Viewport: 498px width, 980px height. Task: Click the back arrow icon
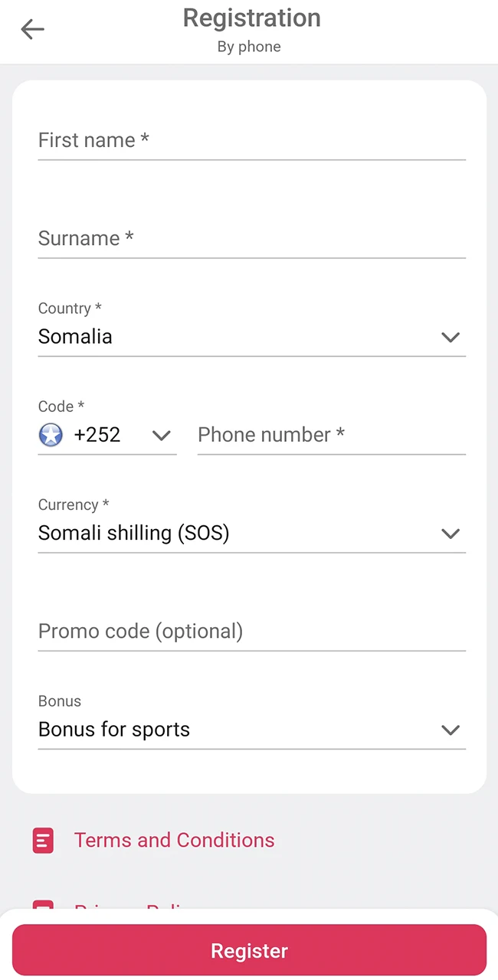[x=31, y=29]
